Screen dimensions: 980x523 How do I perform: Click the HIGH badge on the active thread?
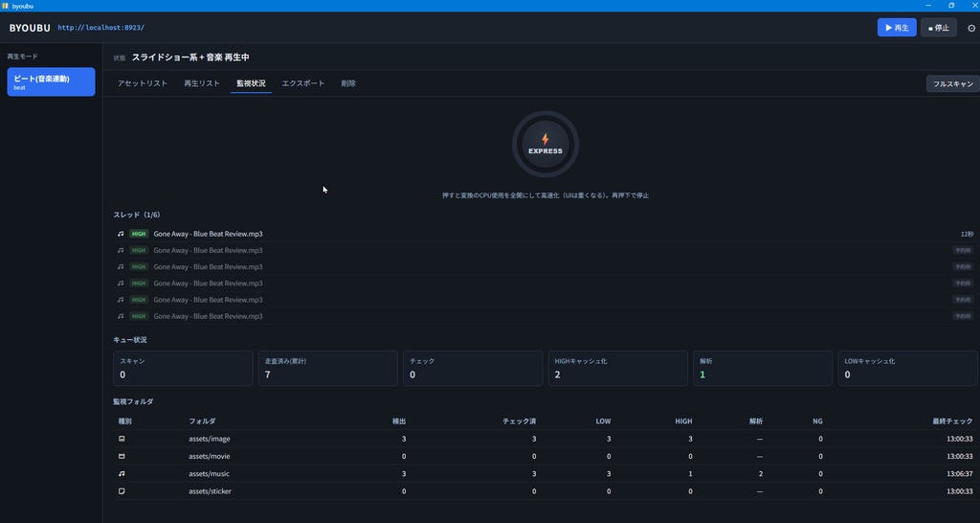(x=139, y=234)
